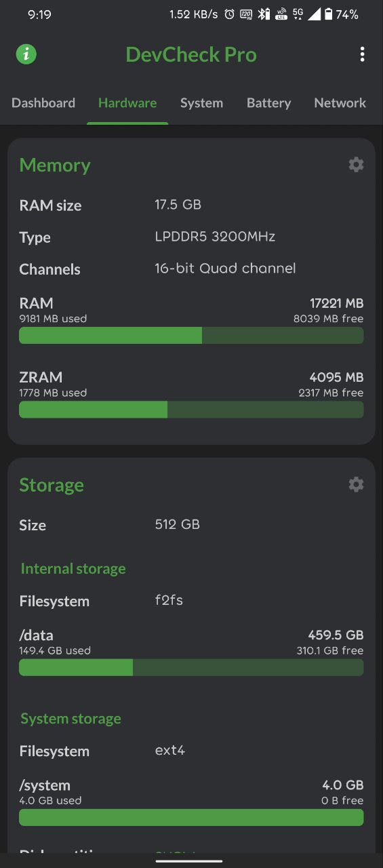Tap the LPDDR5 3200MHz type value
Viewport: 383px width, 868px height.
215,237
